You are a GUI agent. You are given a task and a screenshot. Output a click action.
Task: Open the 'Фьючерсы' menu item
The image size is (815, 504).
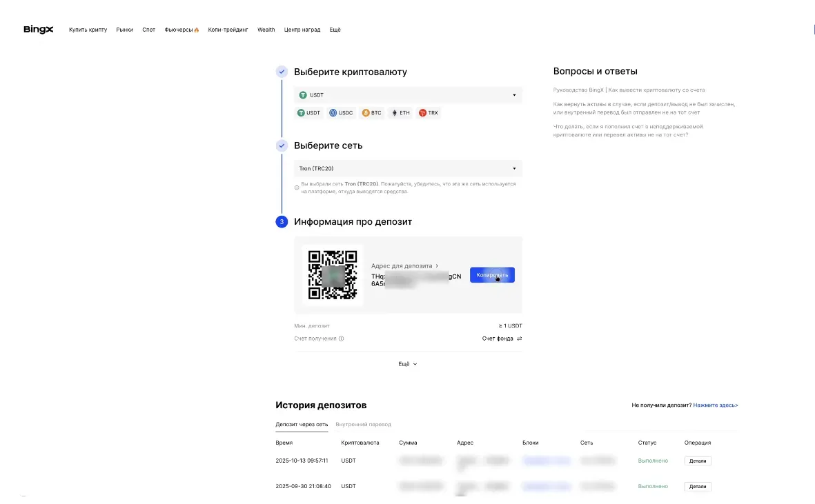(x=179, y=30)
